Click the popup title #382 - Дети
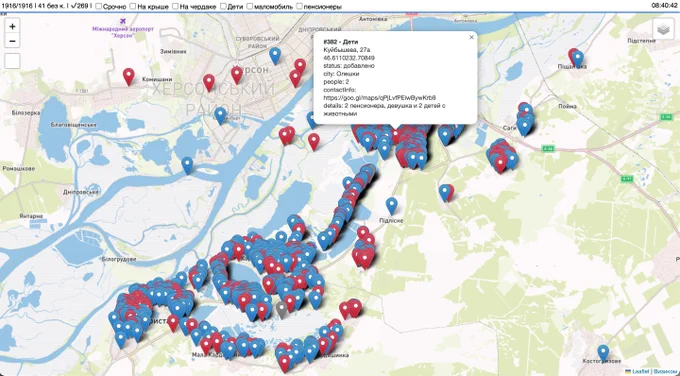Image resolution: width=680 pixels, height=376 pixels. (341, 42)
